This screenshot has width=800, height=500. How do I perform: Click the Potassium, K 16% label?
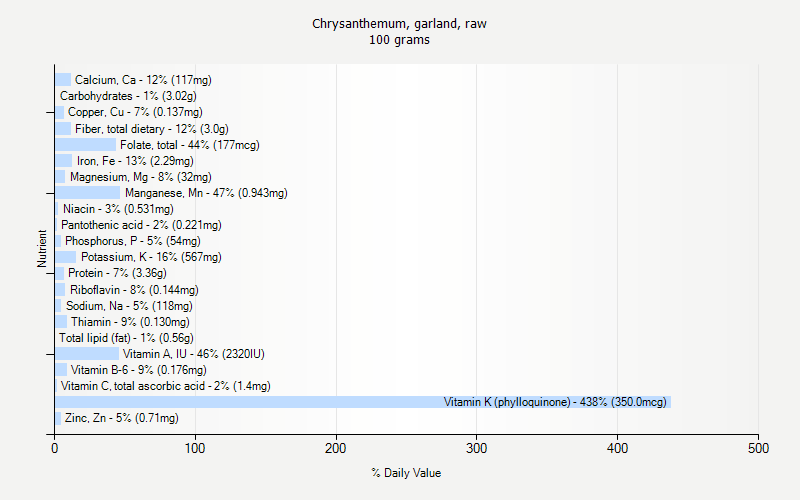(151, 257)
